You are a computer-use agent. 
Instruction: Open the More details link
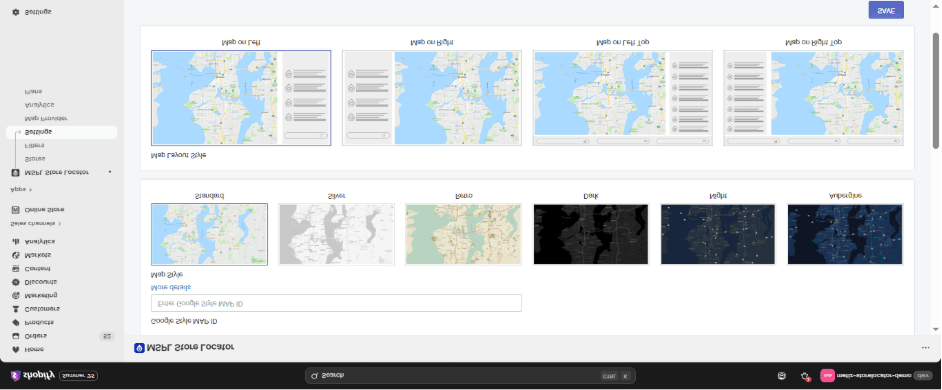[x=171, y=287]
